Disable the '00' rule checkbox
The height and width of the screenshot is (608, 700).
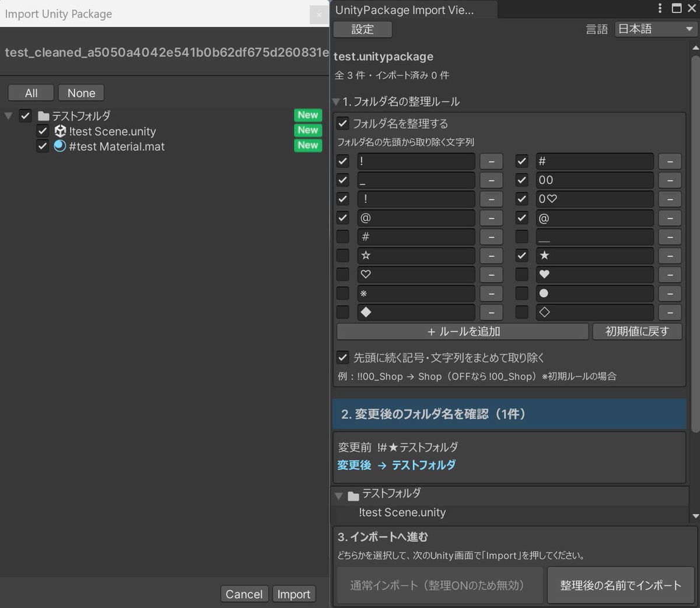(522, 180)
